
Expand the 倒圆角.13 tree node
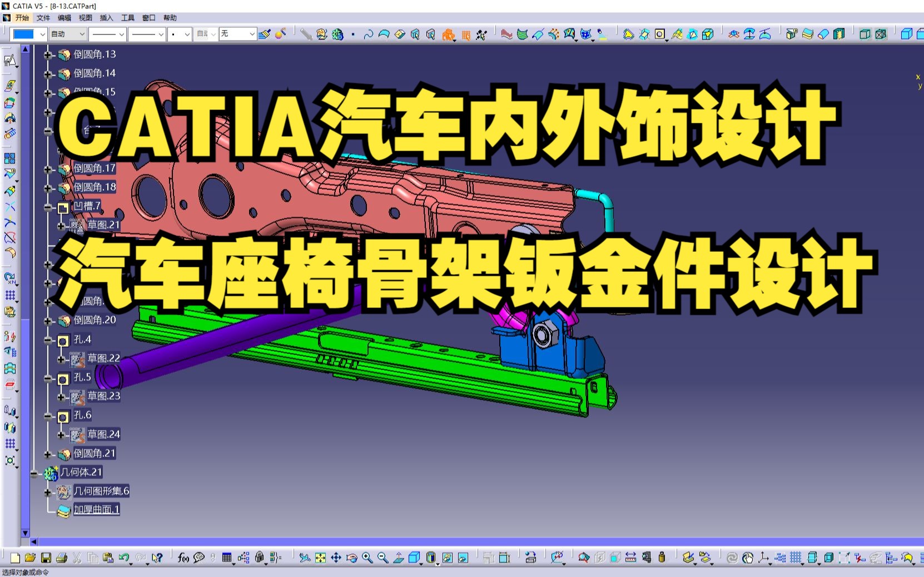[x=48, y=54]
